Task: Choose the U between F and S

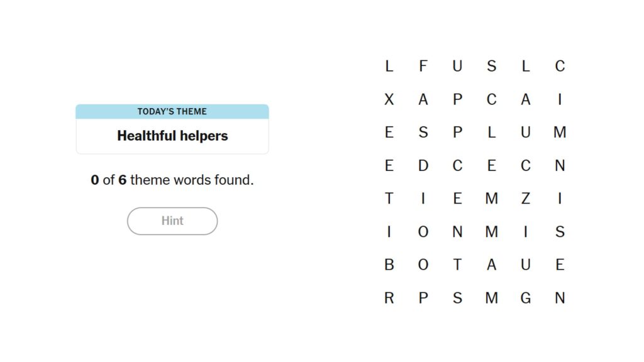Action: [457, 65]
